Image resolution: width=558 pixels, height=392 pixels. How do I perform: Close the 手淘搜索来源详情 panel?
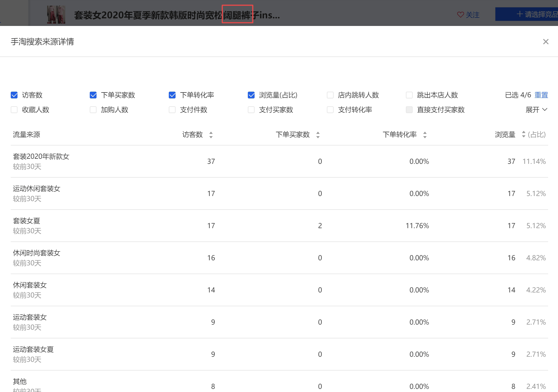pyautogui.click(x=546, y=42)
